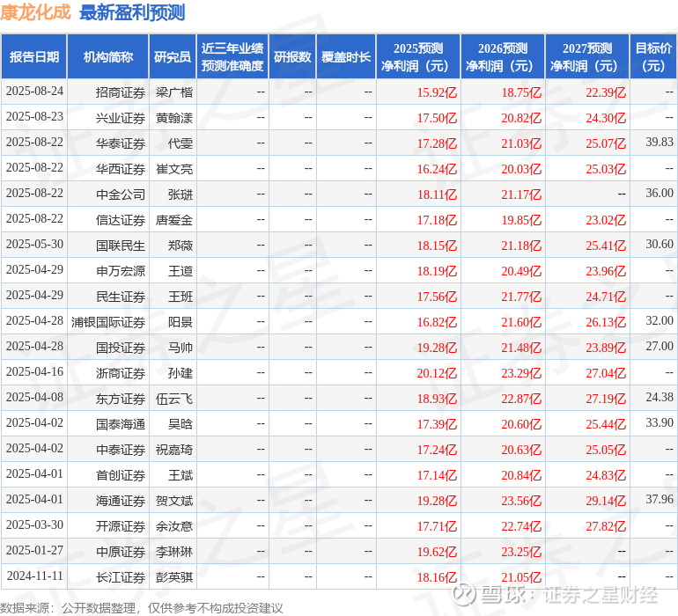Click researcher name 贺文斌
678x616 pixels.
click(x=174, y=501)
